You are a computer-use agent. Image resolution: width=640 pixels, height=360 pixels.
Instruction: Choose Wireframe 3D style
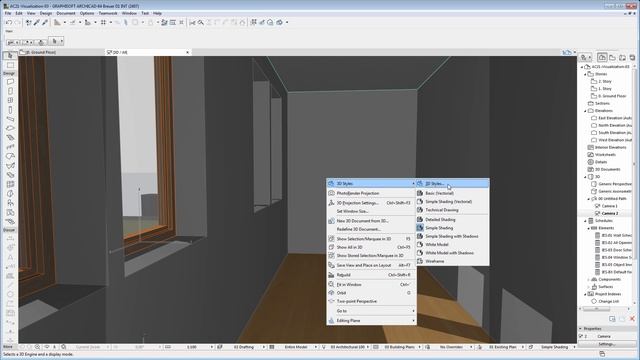point(452,261)
